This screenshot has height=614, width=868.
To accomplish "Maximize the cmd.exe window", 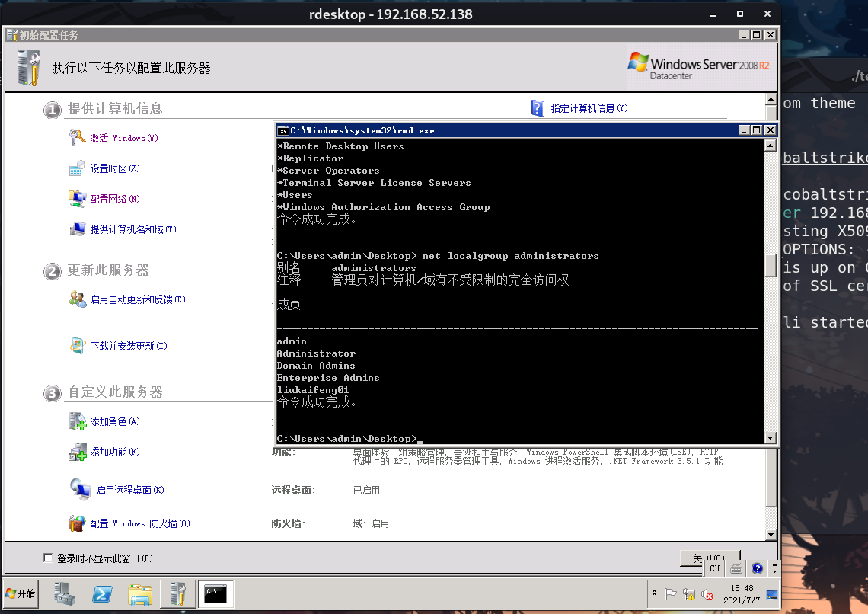I will pyautogui.click(x=757, y=130).
